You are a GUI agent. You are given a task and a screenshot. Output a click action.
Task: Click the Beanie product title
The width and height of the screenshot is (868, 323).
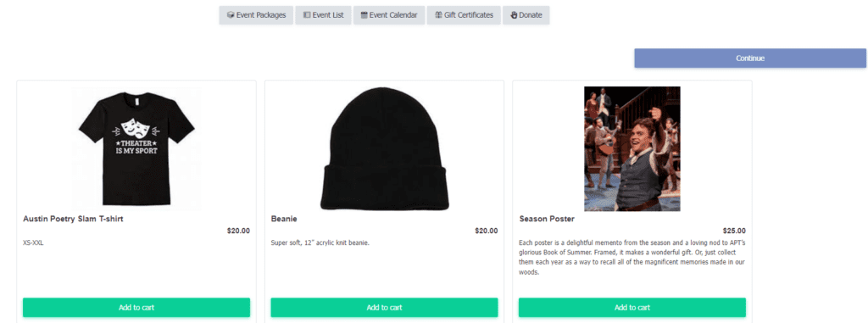click(284, 219)
